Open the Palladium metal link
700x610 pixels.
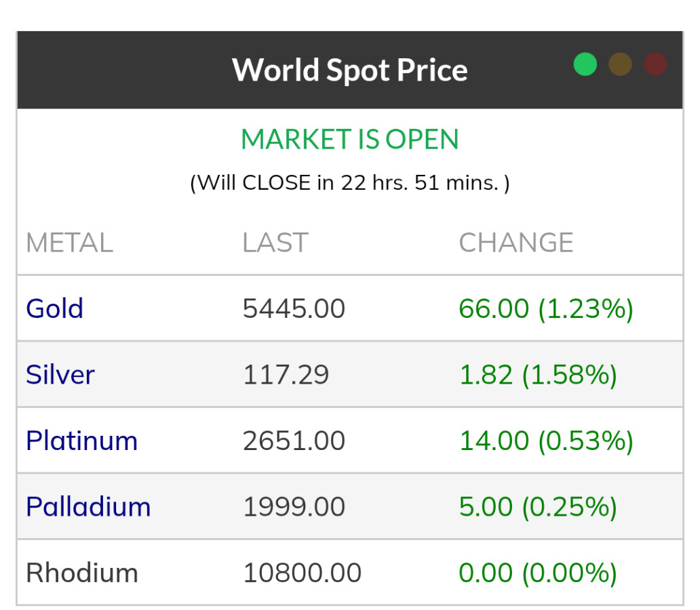(88, 507)
